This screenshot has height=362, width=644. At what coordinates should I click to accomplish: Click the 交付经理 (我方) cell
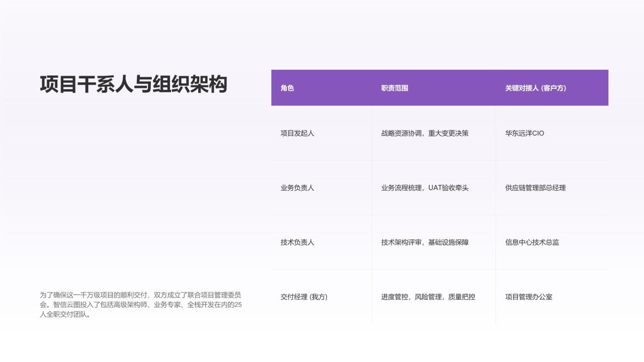(321, 297)
